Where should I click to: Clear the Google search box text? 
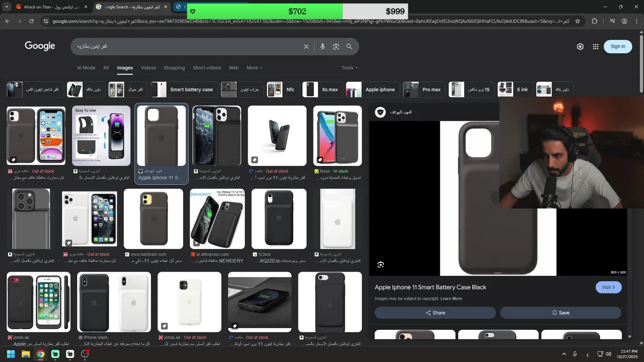306,46
